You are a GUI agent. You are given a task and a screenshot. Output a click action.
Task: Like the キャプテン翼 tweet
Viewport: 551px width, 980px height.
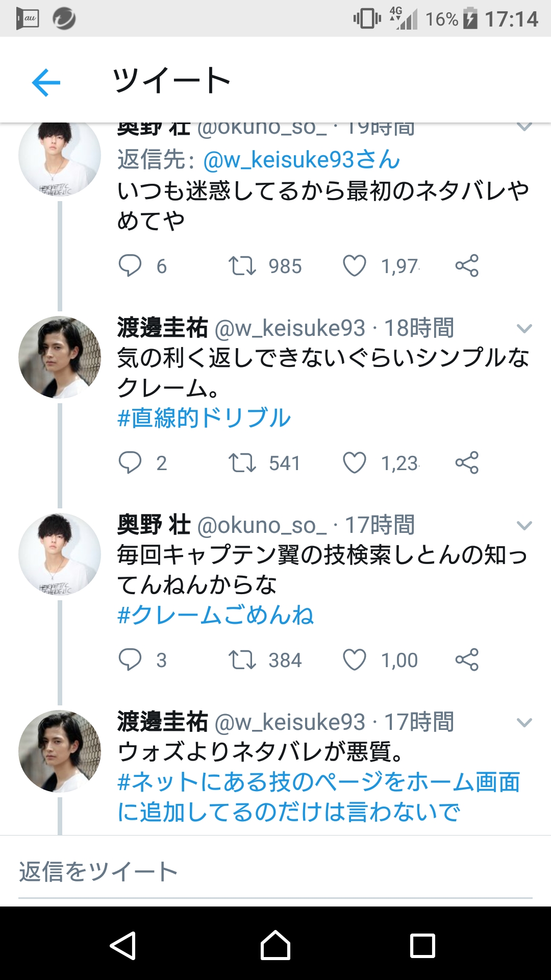[x=355, y=660]
